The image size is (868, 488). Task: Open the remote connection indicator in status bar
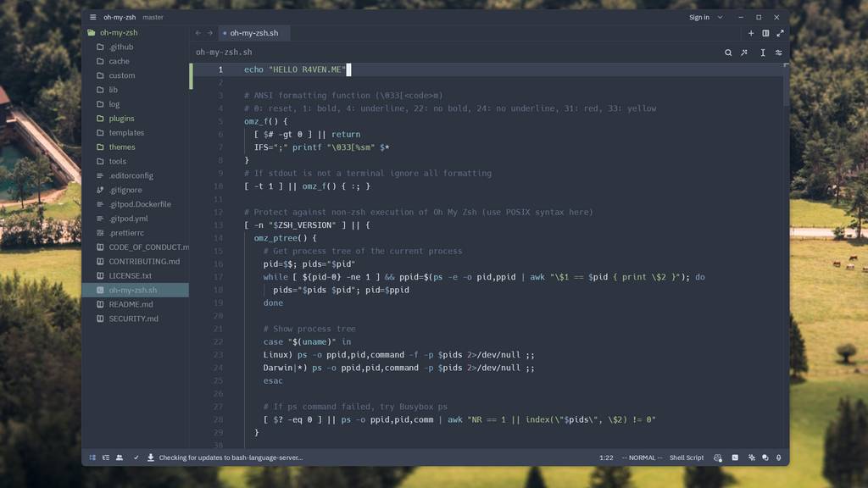pyautogui.click(x=92, y=457)
